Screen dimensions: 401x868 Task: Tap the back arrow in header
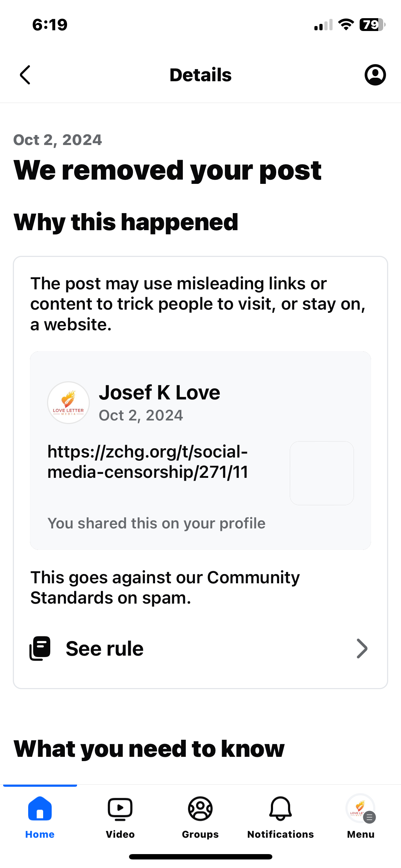[25, 75]
